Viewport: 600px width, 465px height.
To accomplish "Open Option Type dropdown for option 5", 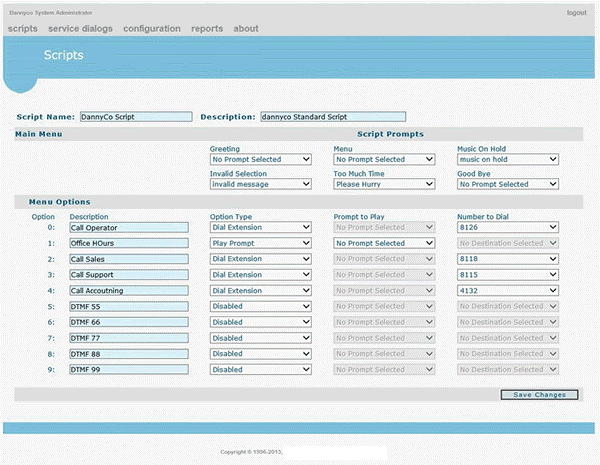I will pyautogui.click(x=261, y=306).
